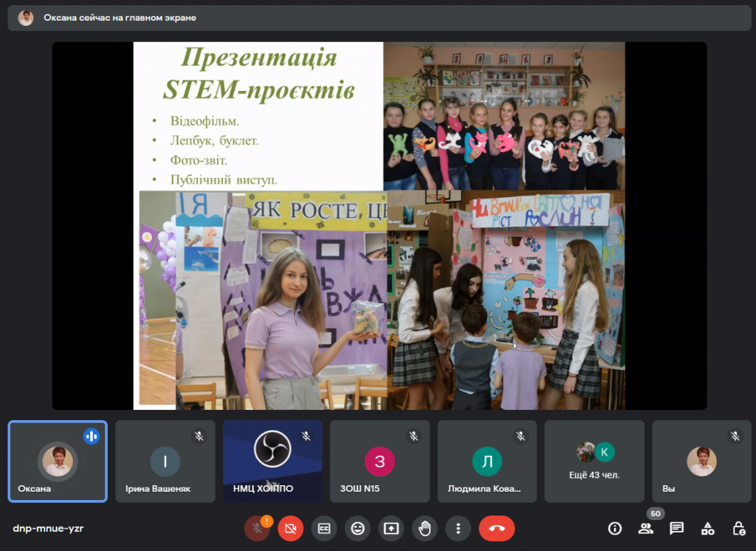Viewport: 756px width, 551px height.
Task: Raise hand using the hand icon
Action: 425,528
